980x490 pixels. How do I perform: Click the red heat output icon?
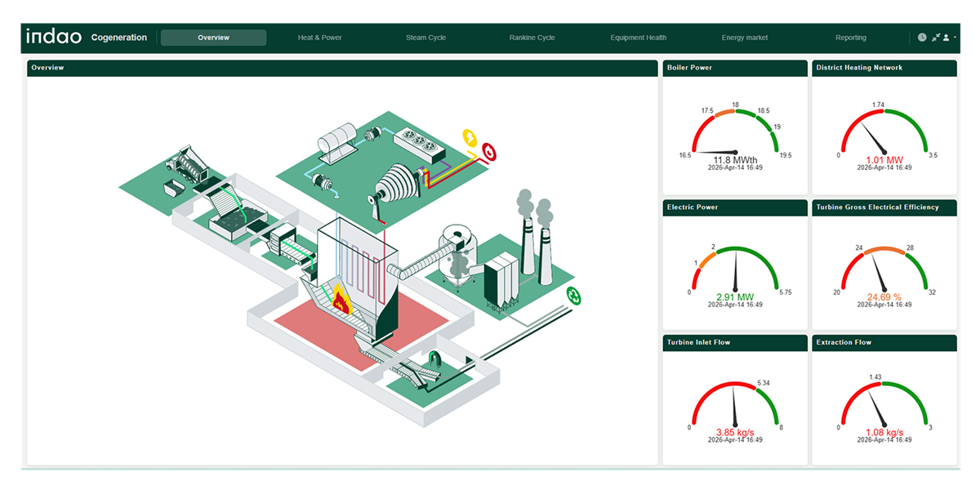[x=489, y=150]
